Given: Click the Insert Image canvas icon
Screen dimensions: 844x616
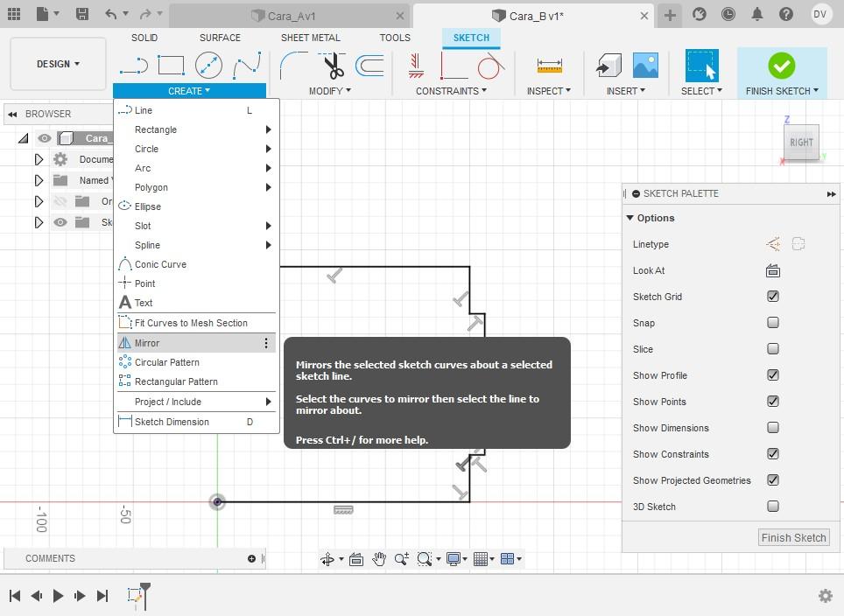Looking at the screenshot, I should 645,66.
